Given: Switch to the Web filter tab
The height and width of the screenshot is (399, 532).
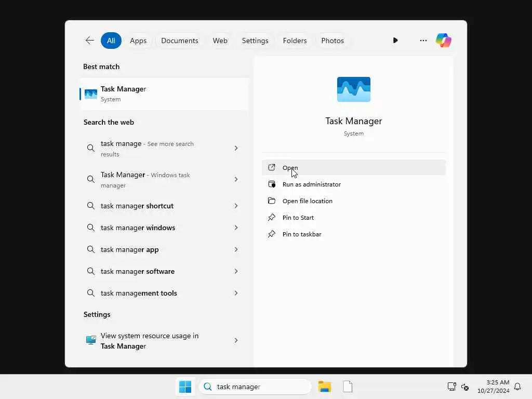Looking at the screenshot, I should (x=220, y=41).
